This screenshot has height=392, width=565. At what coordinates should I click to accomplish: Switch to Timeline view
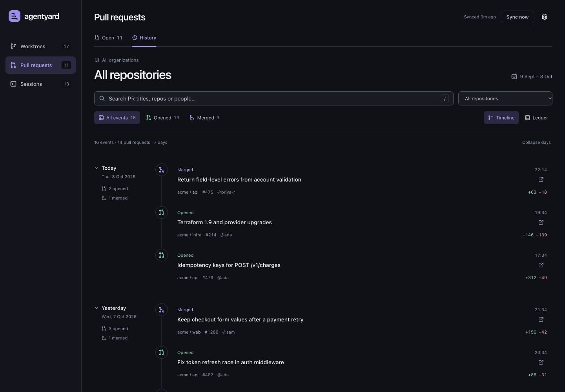point(501,118)
